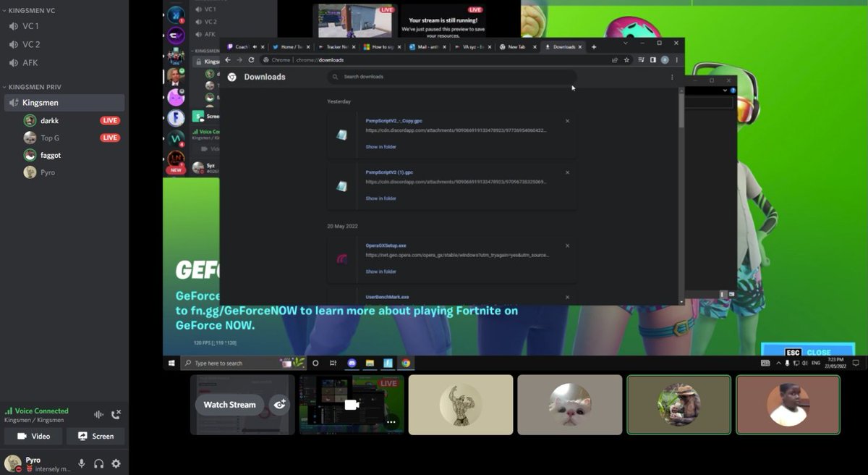Mute Pyro's microphone

[82, 463]
